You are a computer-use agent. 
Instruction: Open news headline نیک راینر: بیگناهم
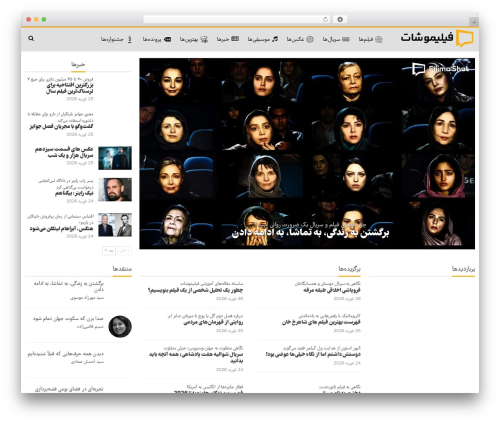pos(74,193)
